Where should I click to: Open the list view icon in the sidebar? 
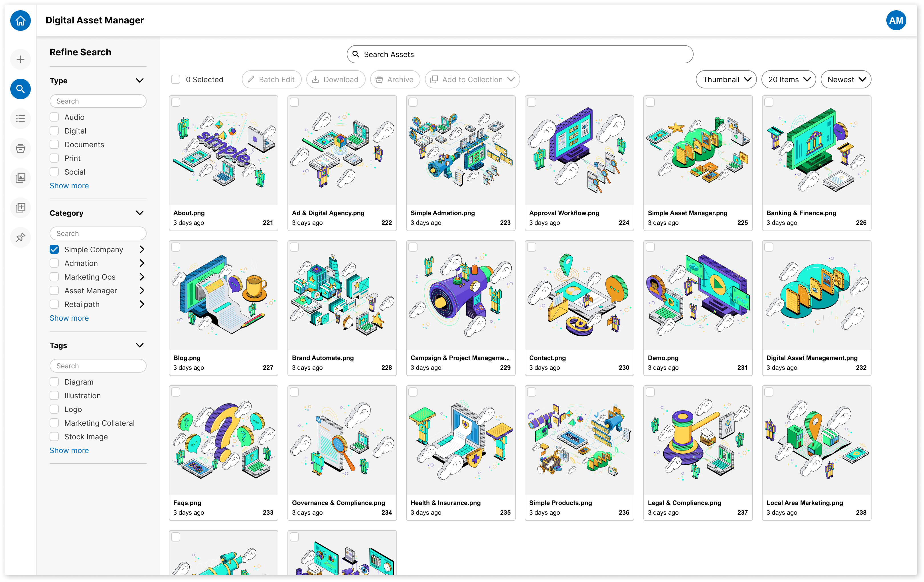20,119
